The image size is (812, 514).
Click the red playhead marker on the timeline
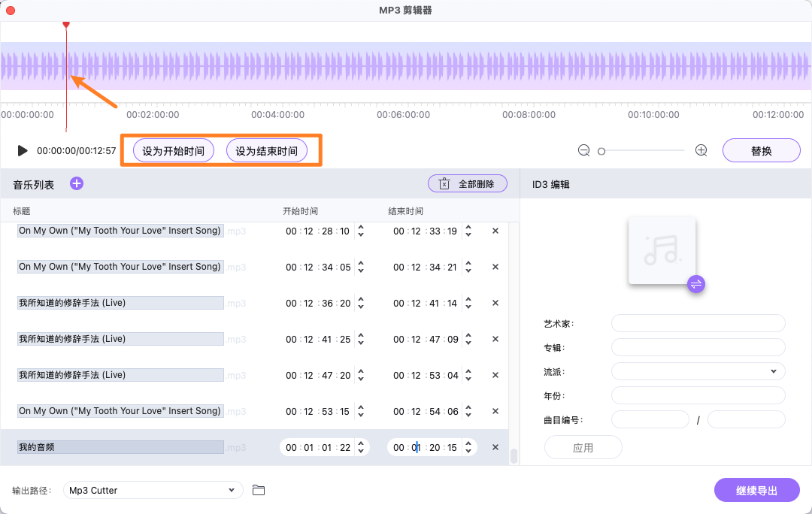click(66, 24)
